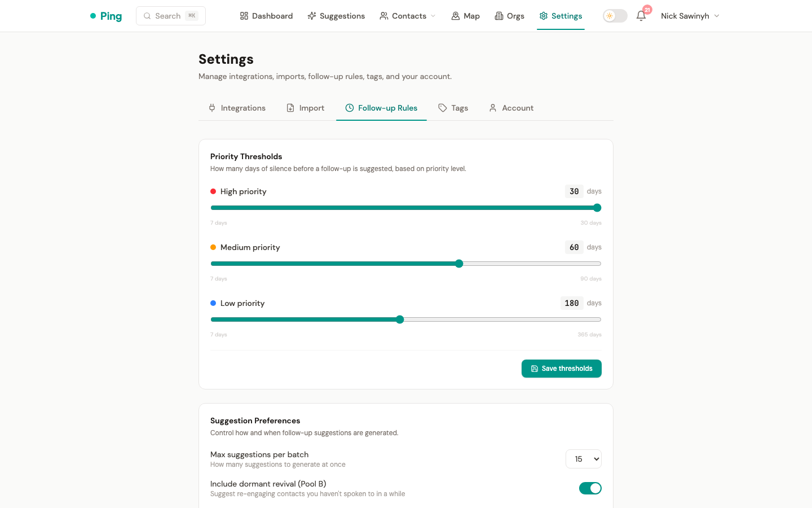Click the '365 days' slider max label
The image size is (812, 508).
[589, 335]
